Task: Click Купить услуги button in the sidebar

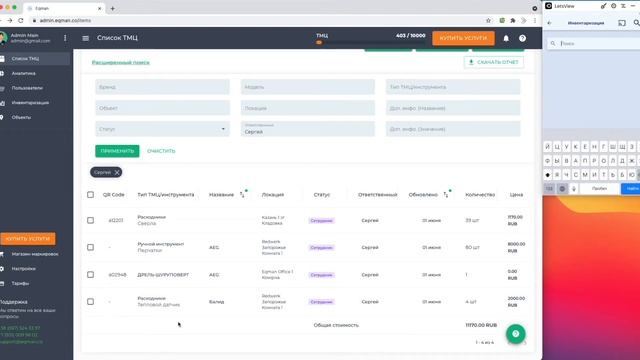Action: (28, 239)
